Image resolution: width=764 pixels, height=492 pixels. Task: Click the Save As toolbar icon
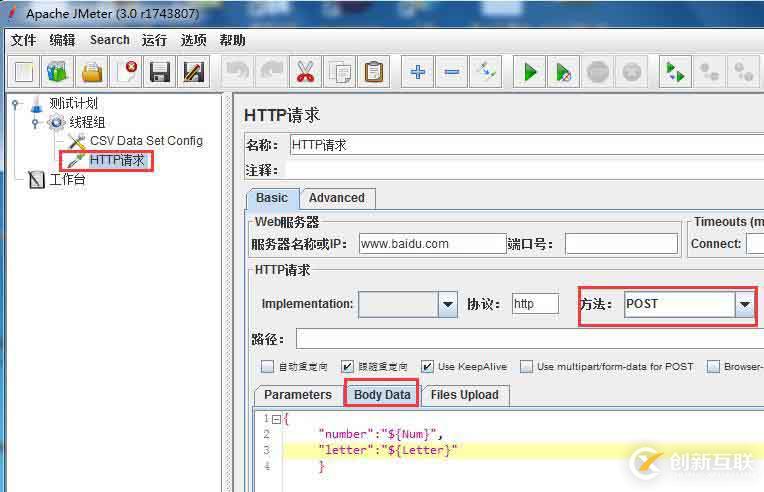pyautogui.click(x=193, y=72)
